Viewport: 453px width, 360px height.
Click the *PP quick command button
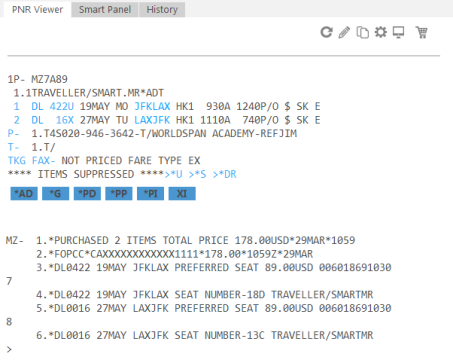coord(119,194)
